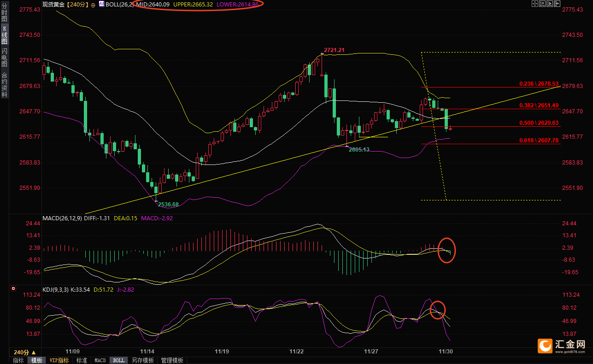Click the 11/14 date on time axis
Screen dimensions: 593x364
coord(147,351)
